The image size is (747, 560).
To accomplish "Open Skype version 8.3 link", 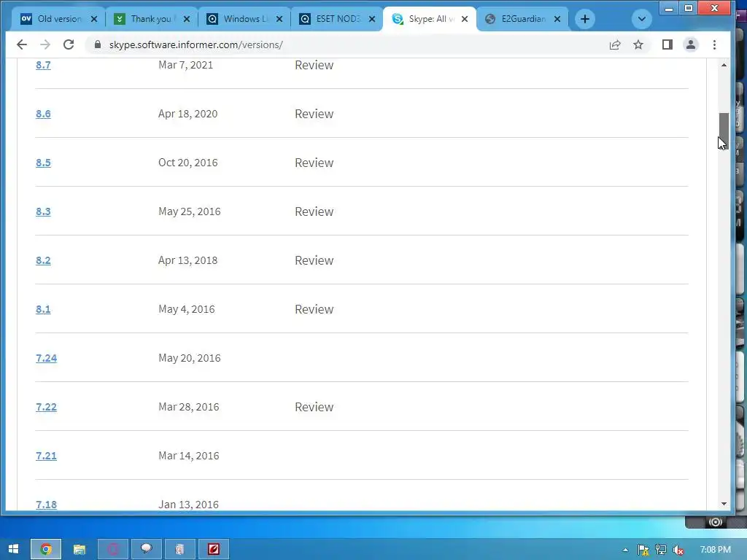I will (x=43, y=211).
